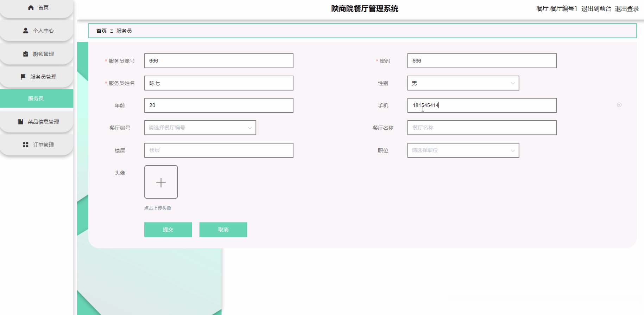This screenshot has height=315, width=644.
Task: Click 退出登录 link in header
Action: (627, 9)
